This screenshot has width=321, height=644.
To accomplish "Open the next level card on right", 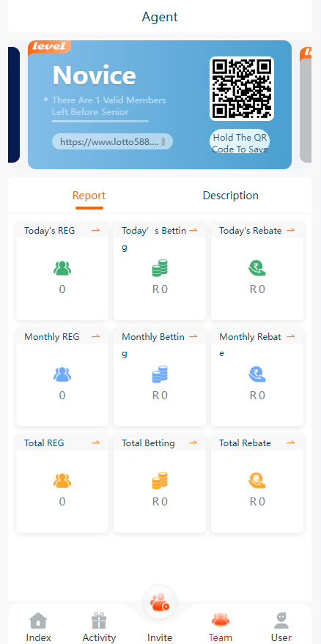I will 306,105.
